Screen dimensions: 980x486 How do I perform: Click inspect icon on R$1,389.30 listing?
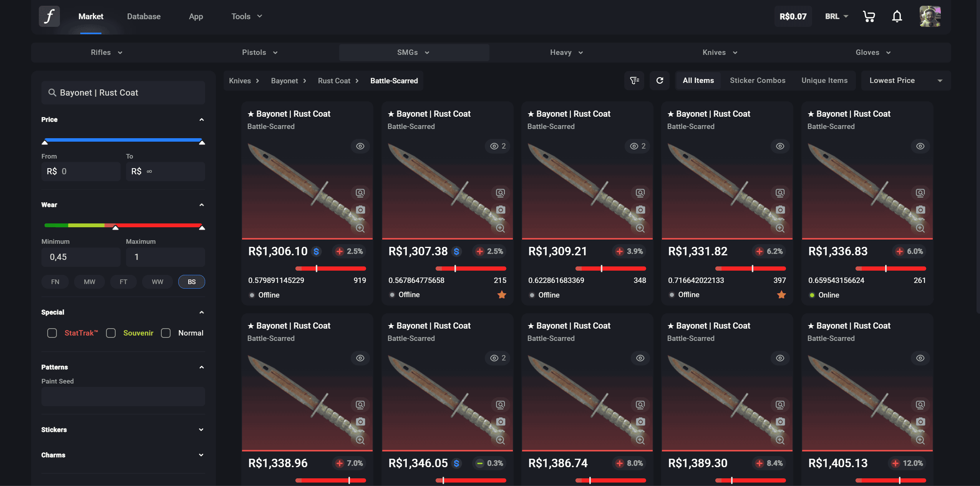tap(780, 405)
